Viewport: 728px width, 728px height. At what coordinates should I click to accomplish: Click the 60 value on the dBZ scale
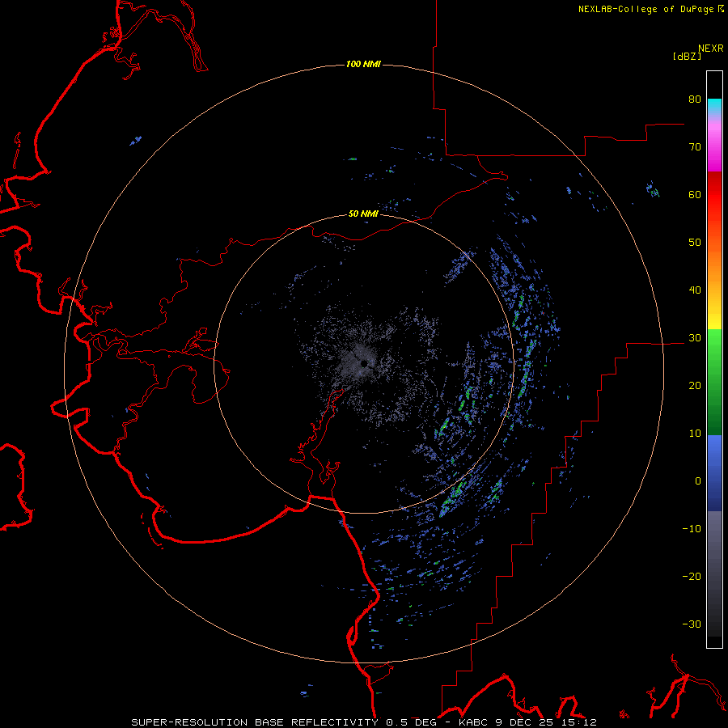coord(695,194)
